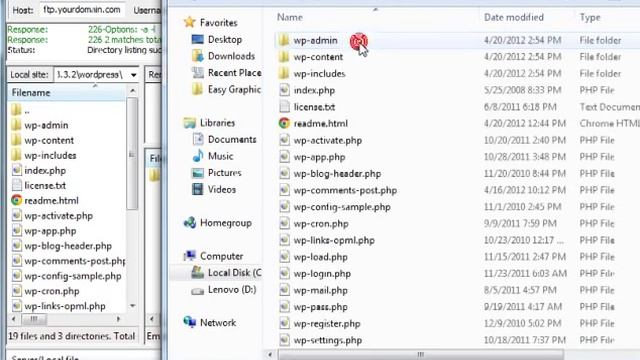Select the wp-includes folder icon in Explorer
Screen dimensions: 640x360
[x=284, y=73]
